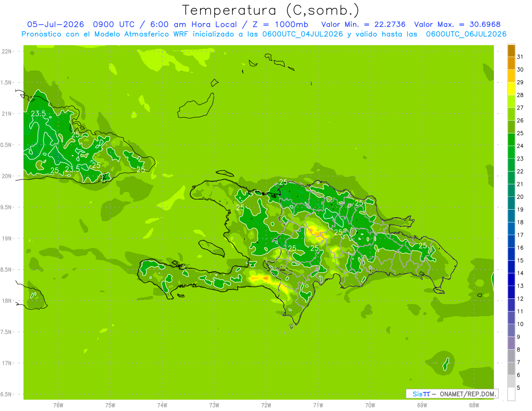Click the '71W' longitude axis label
This screenshot has height=411, width=532.
point(318,405)
